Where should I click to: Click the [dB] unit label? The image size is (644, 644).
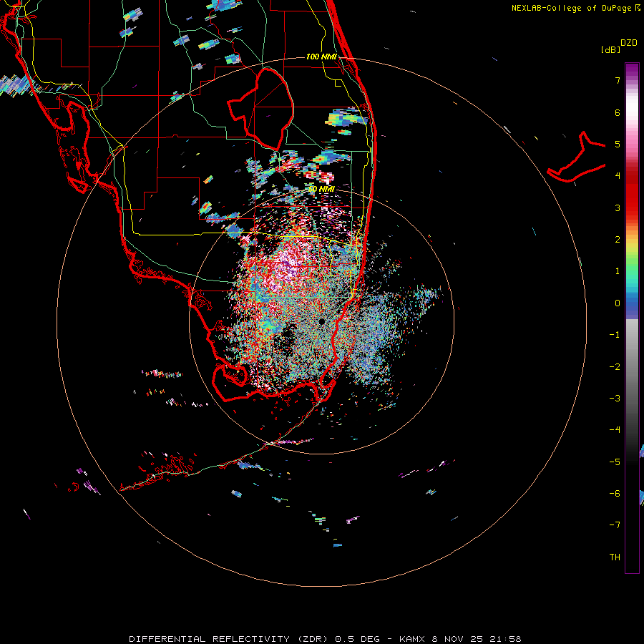pyautogui.click(x=611, y=49)
